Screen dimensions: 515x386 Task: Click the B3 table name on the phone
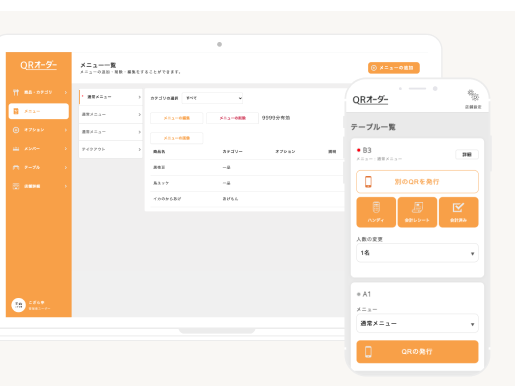(367, 150)
